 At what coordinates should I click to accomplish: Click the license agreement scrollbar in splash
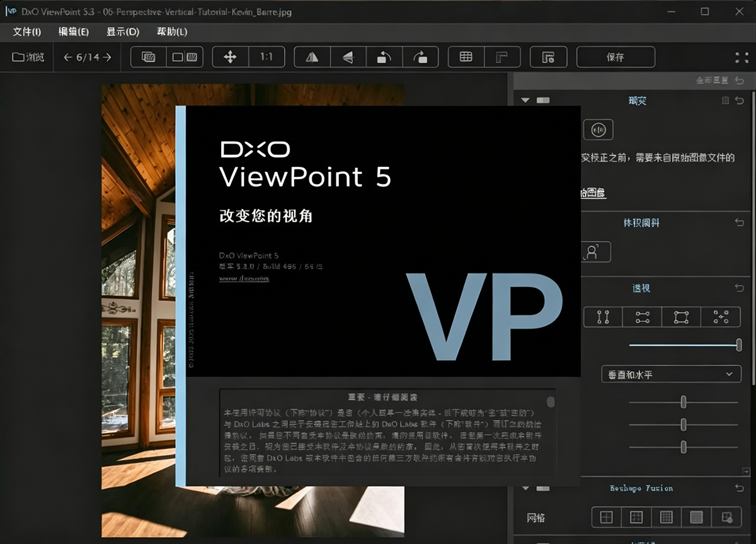[x=551, y=402]
